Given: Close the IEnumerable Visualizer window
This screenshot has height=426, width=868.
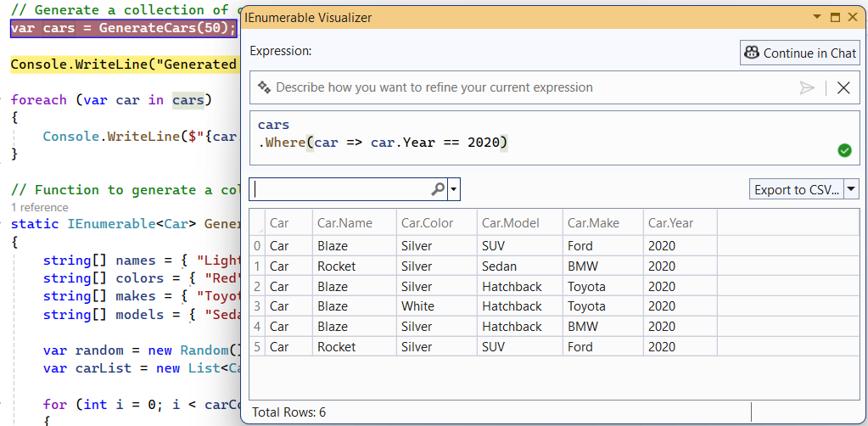Looking at the screenshot, I should tap(853, 17).
